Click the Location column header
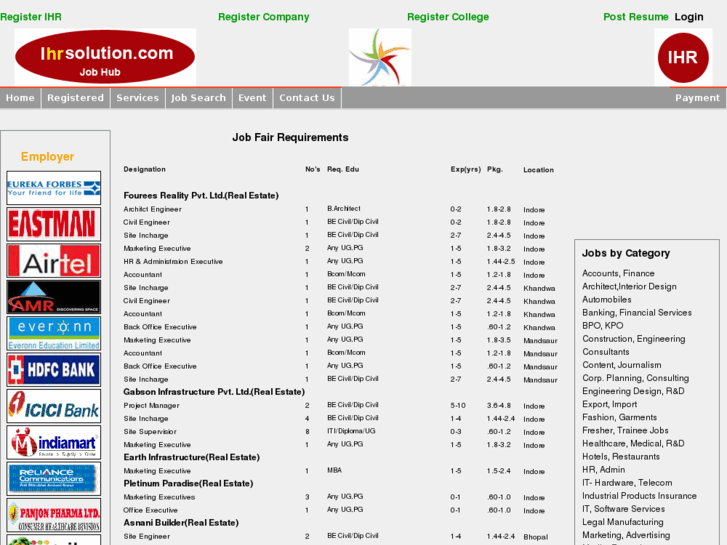The width and height of the screenshot is (727, 545). coord(538,170)
